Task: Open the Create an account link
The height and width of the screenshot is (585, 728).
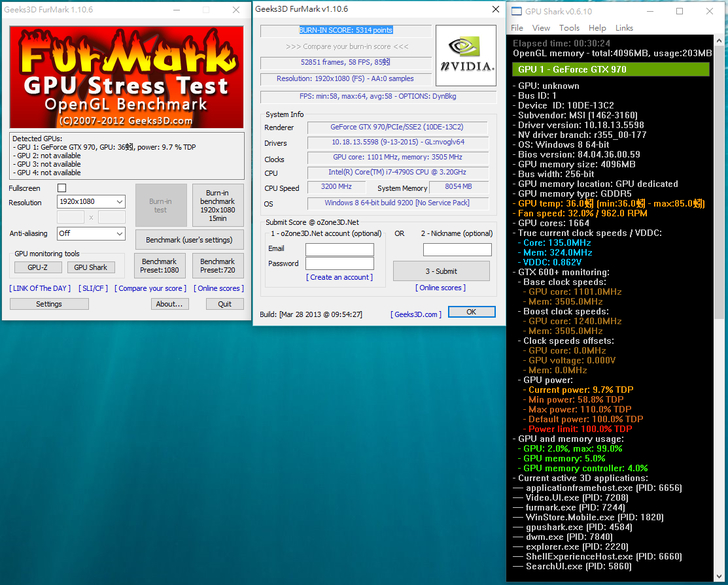Action: pos(339,277)
